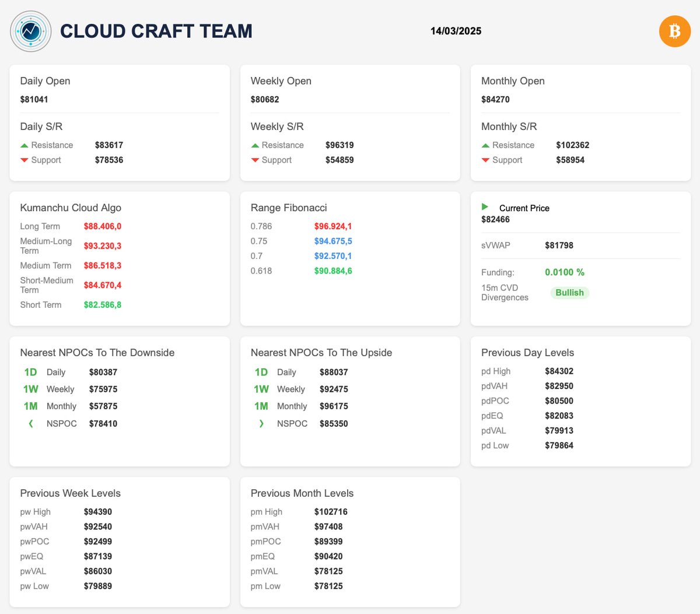This screenshot has height=614, width=700.
Task: Click the pm High value $102716
Action: 331,512
